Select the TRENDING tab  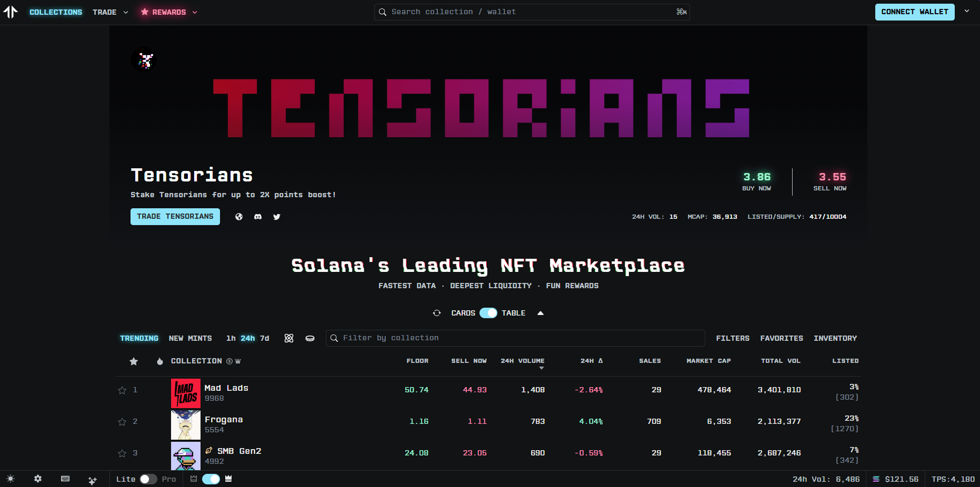coord(139,338)
